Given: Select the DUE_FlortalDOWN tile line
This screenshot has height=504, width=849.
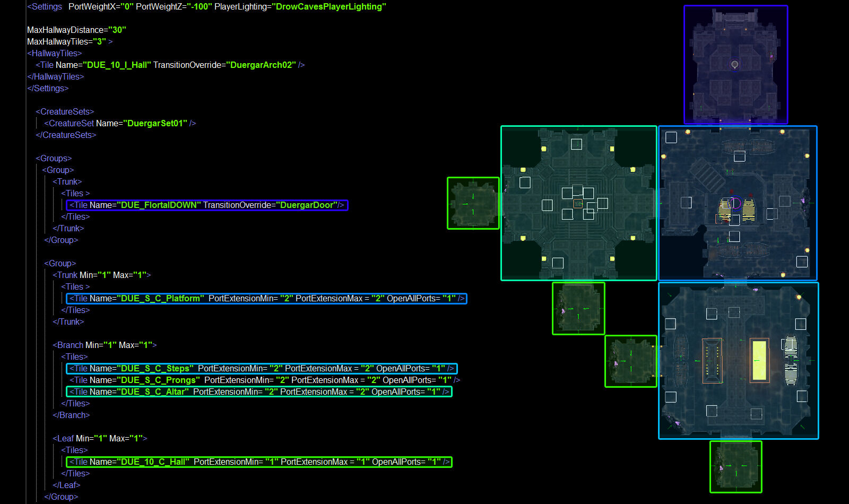Looking at the screenshot, I should point(207,205).
